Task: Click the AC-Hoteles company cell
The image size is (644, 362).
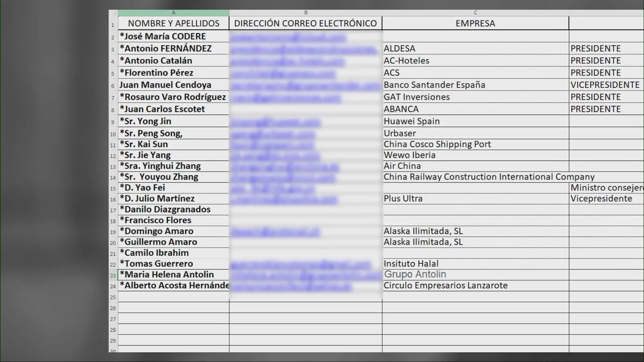Action: pyautogui.click(x=475, y=60)
